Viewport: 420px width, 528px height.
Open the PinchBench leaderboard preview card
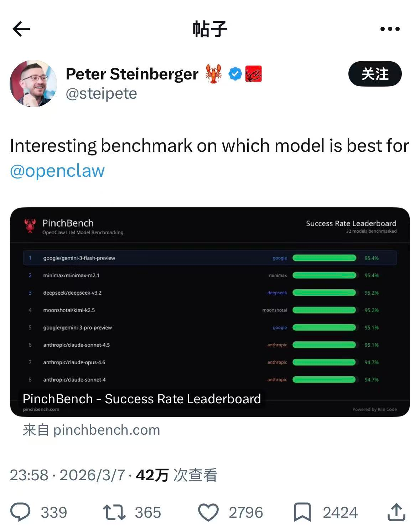(x=210, y=312)
